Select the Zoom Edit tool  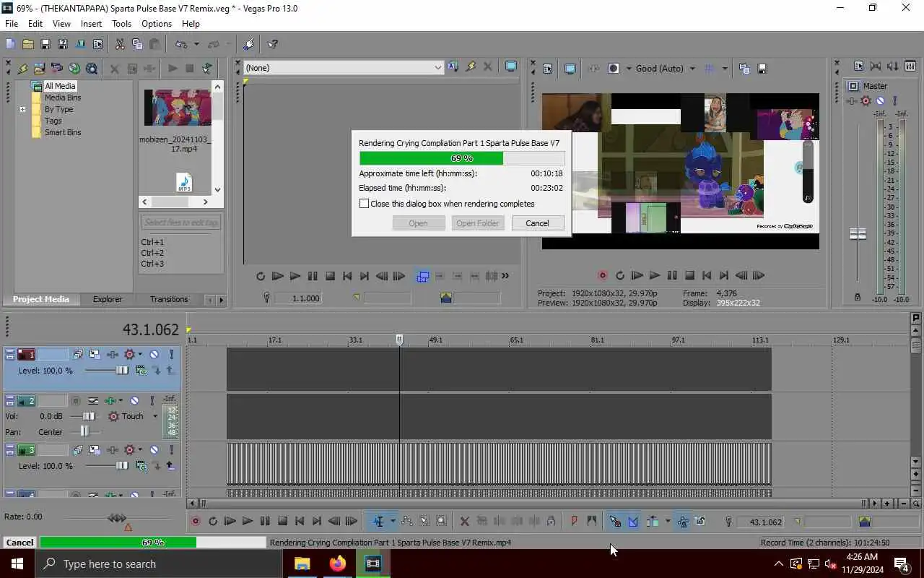pyautogui.click(x=442, y=521)
